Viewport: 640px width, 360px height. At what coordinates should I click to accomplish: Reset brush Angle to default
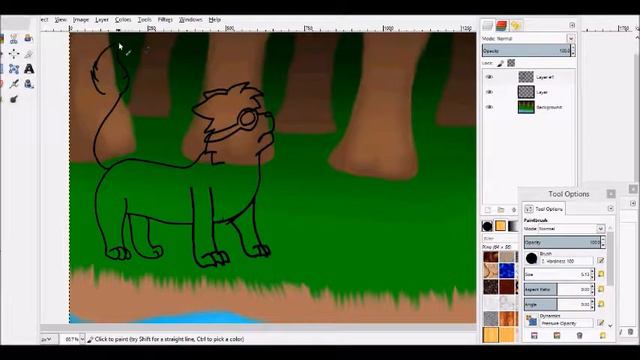601,304
